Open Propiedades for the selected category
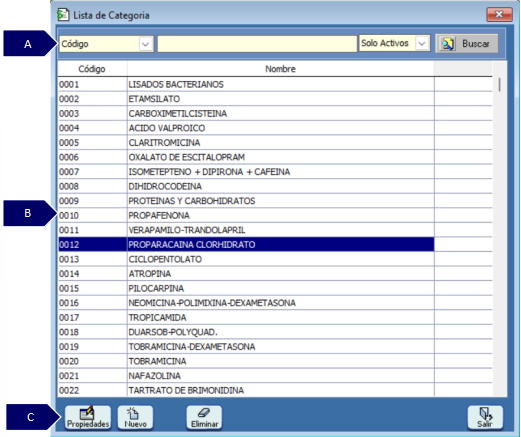The width and height of the screenshot is (521, 437). pyautogui.click(x=88, y=417)
